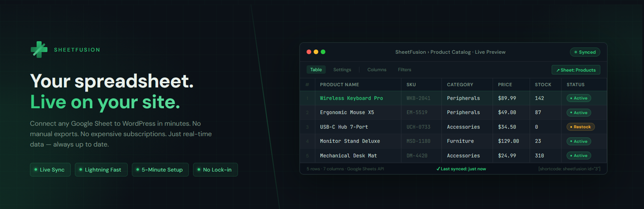Click Active badge in Monitor Stand Deluxe row

tap(579, 141)
